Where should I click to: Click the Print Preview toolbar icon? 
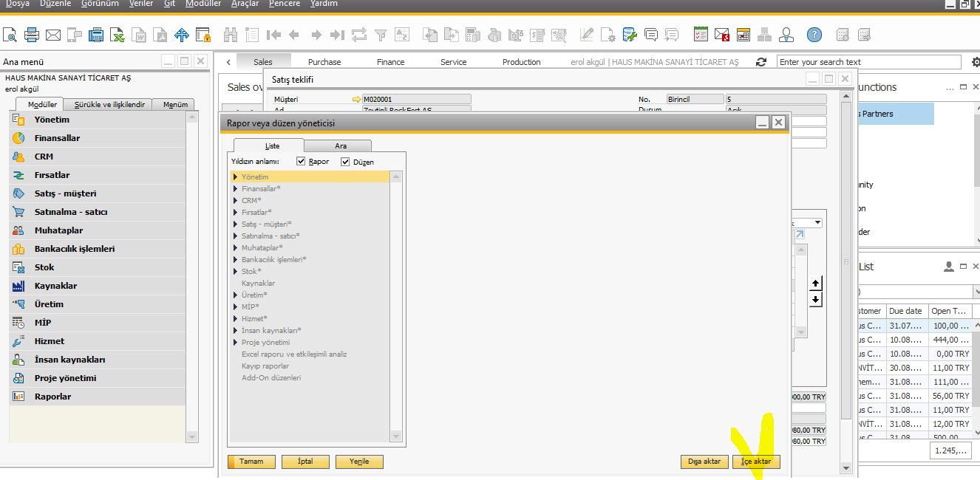[10, 35]
